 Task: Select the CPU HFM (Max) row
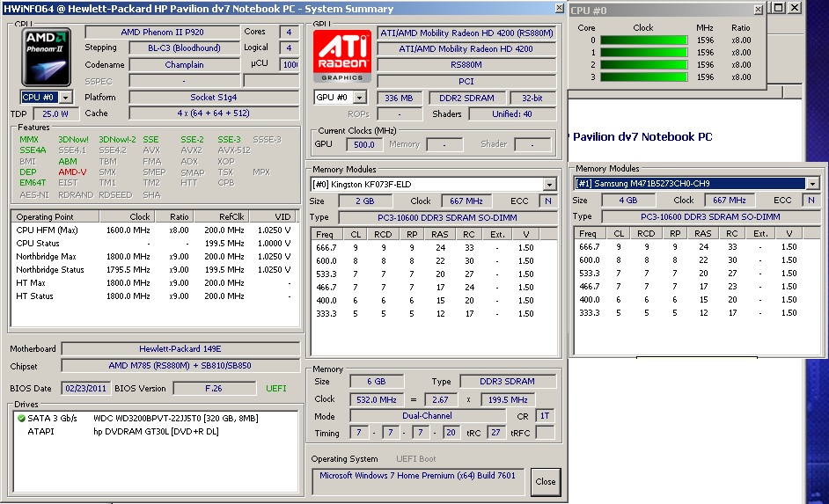154,230
